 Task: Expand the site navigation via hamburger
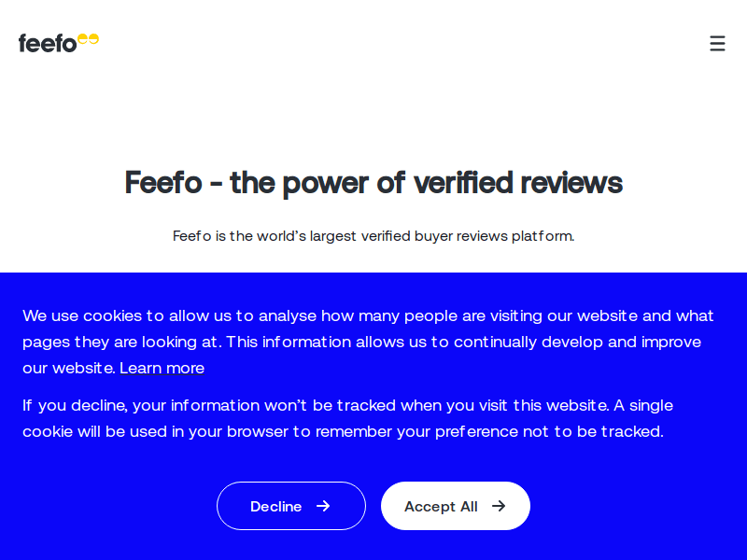coord(717,43)
